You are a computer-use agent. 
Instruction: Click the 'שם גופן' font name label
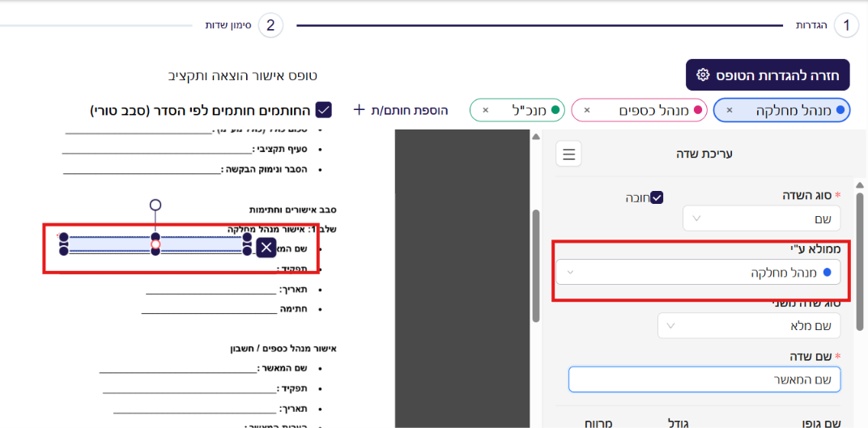coord(821,424)
